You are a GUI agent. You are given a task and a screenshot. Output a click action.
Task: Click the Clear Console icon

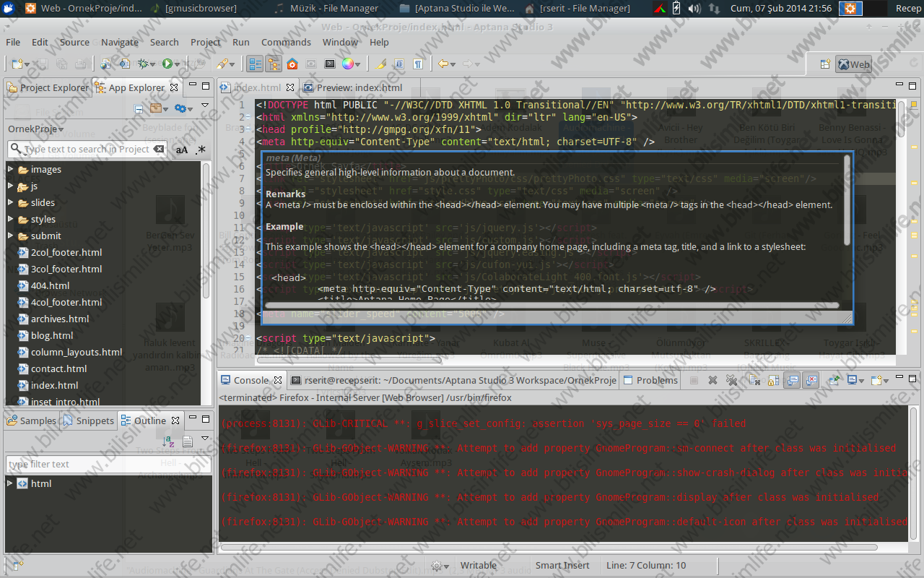click(x=754, y=380)
